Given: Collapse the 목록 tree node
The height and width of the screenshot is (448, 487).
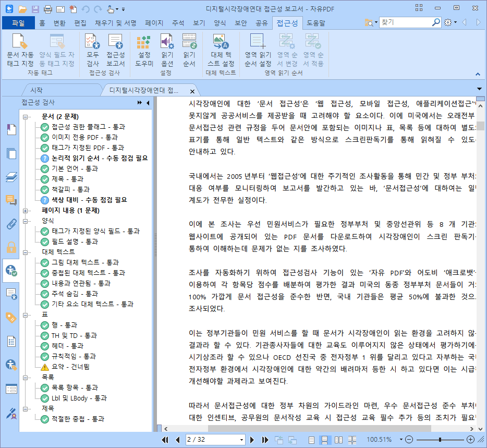Looking at the screenshot, I should [25, 378].
